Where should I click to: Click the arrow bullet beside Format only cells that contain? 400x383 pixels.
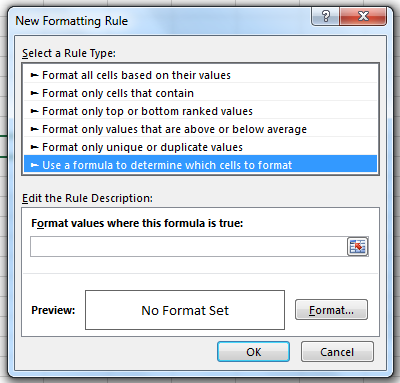(x=35, y=93)
